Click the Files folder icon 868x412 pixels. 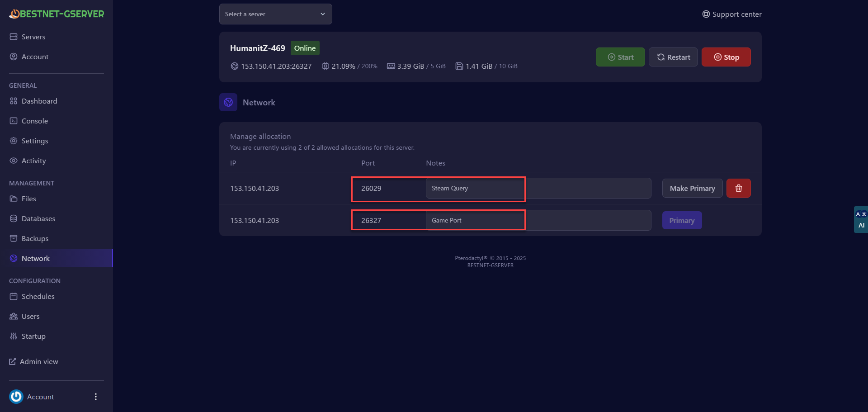click(14, 199)
